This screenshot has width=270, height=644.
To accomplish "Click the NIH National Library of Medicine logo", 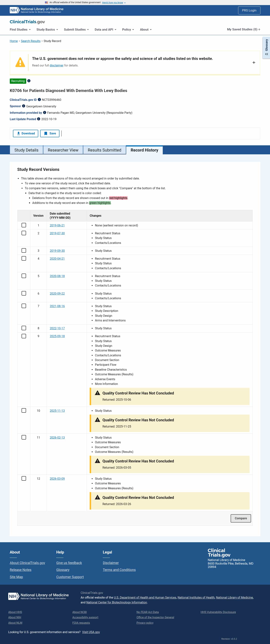I will (36, 10).
